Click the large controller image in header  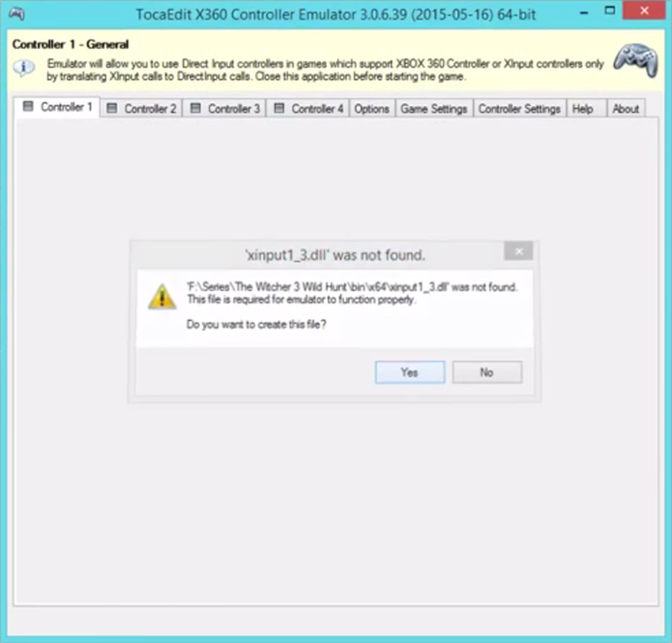click(635, 60)
